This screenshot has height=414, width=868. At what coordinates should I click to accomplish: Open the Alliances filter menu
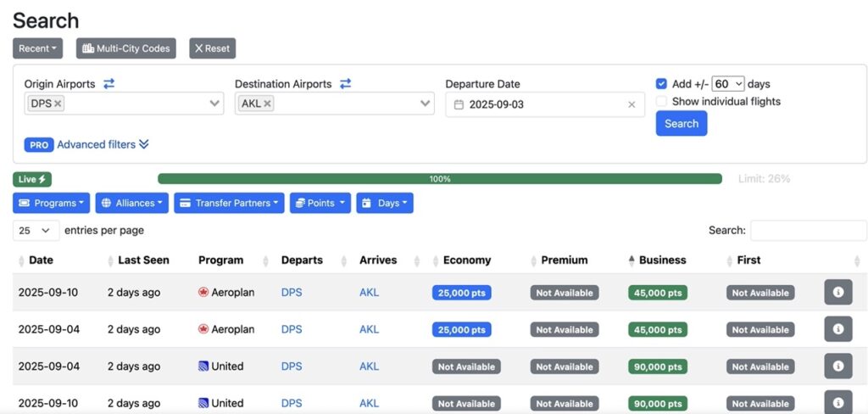[131, 204]
